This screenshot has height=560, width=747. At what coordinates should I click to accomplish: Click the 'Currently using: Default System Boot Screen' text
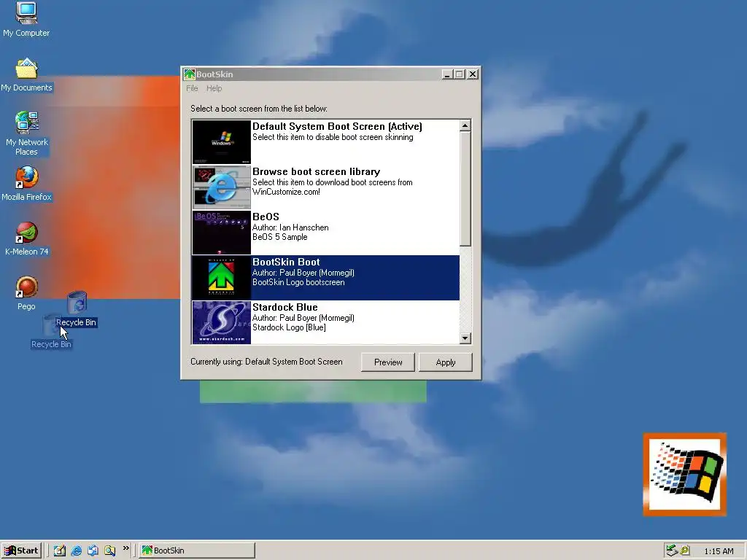tap(266, 362)
